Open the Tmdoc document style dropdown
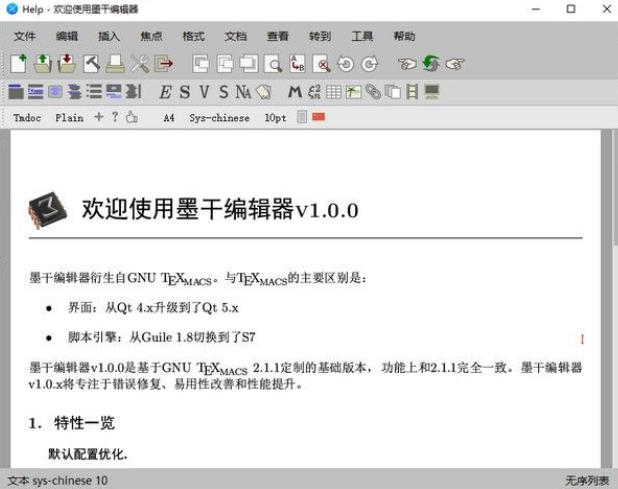Screen dimensions: 618x489 tap(27, 117)
